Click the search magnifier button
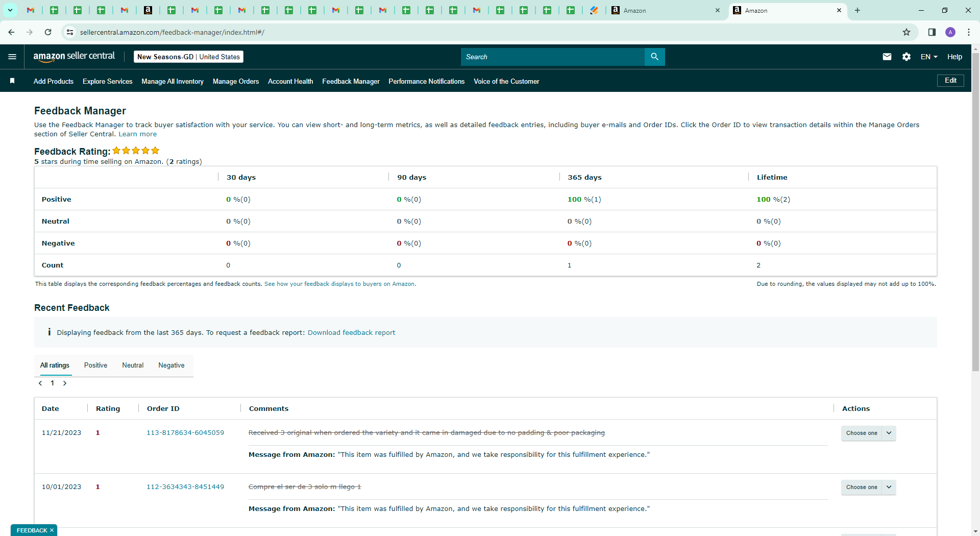 [654, 57]
